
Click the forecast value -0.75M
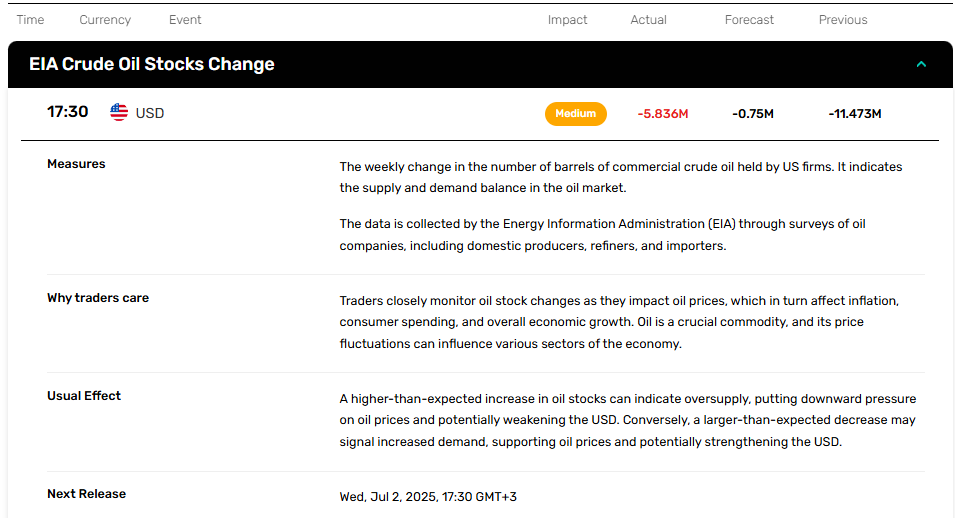[753, 114]
